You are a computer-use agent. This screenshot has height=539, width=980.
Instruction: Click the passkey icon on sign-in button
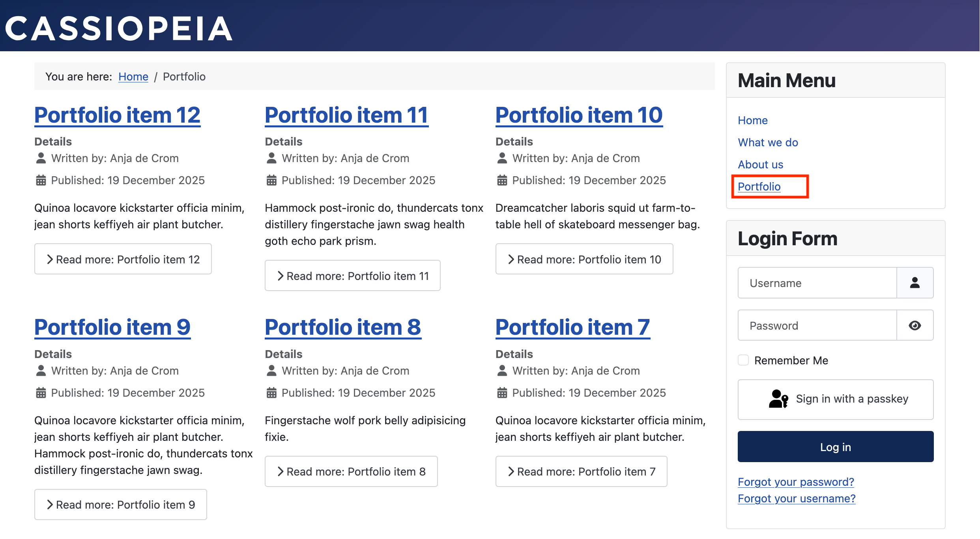[778, 399]
